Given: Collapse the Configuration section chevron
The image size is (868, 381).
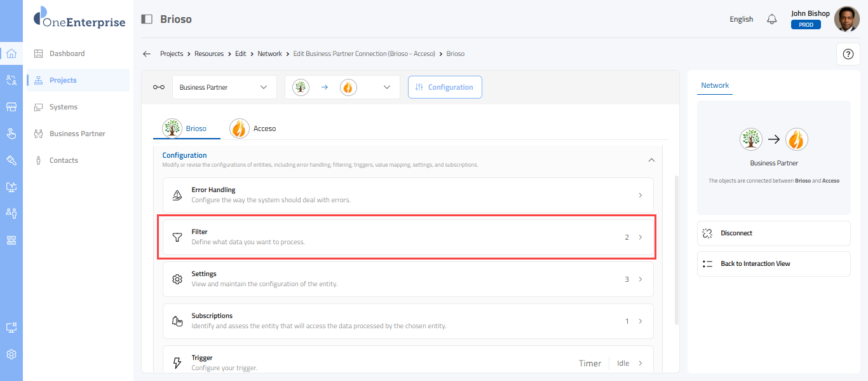Looking at the screenshot, I should click(x=651, y=160).
